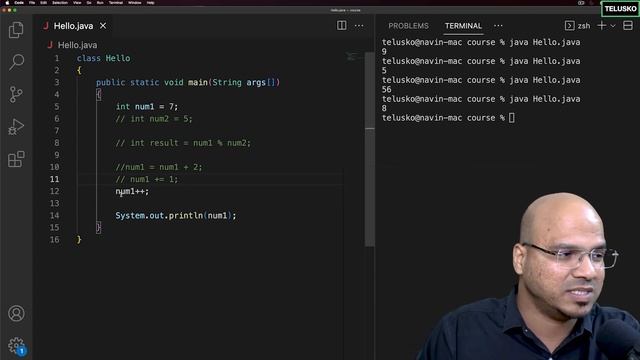640x360 pixels.
Task: Click the commented '// int num2 = 5;' line
Action: [x=154, y=119]
